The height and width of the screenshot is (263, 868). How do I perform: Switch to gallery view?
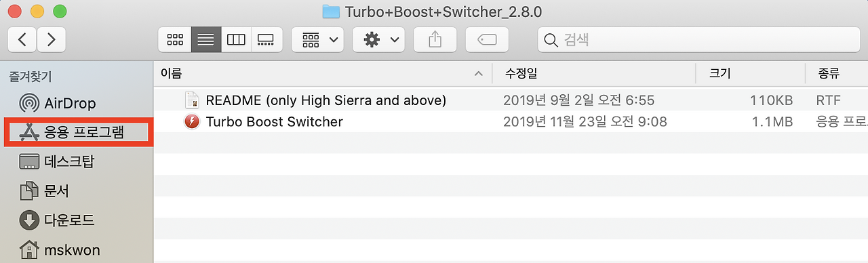pyautogui.click(x=267, y=39)
